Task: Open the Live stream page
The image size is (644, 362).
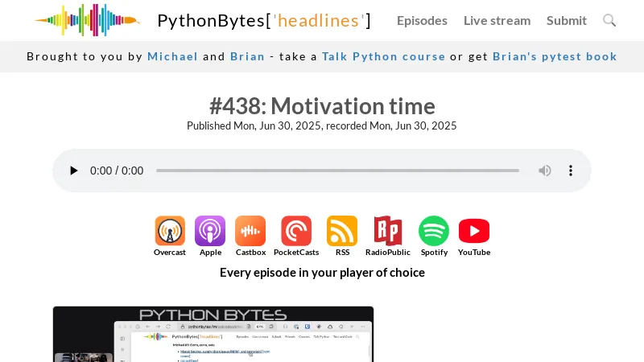Action: tap(497, 20)
